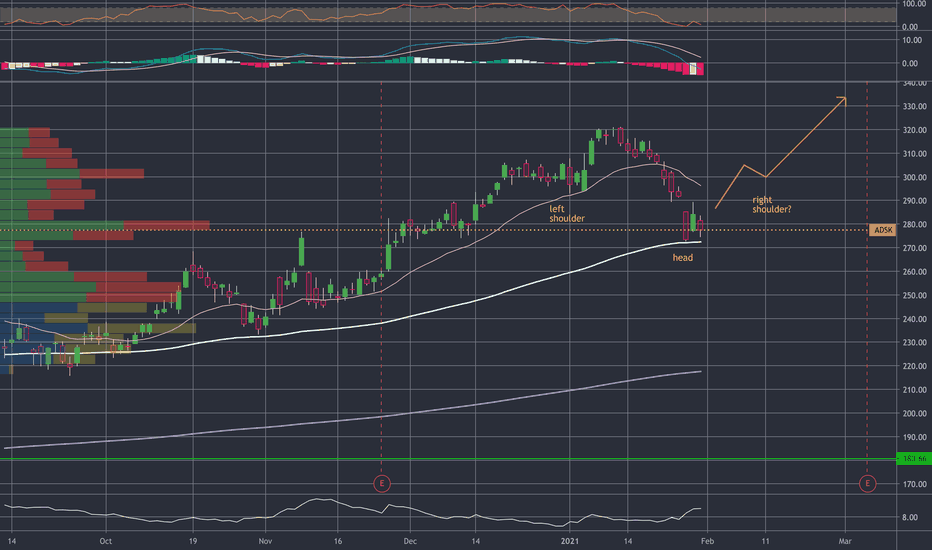
Task: Open the earnings E marker after Mar
Action: (x=867, y=483)
